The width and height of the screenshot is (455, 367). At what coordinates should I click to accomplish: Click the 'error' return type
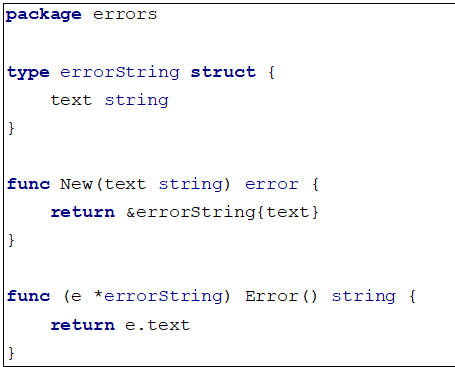pos(272,184)
